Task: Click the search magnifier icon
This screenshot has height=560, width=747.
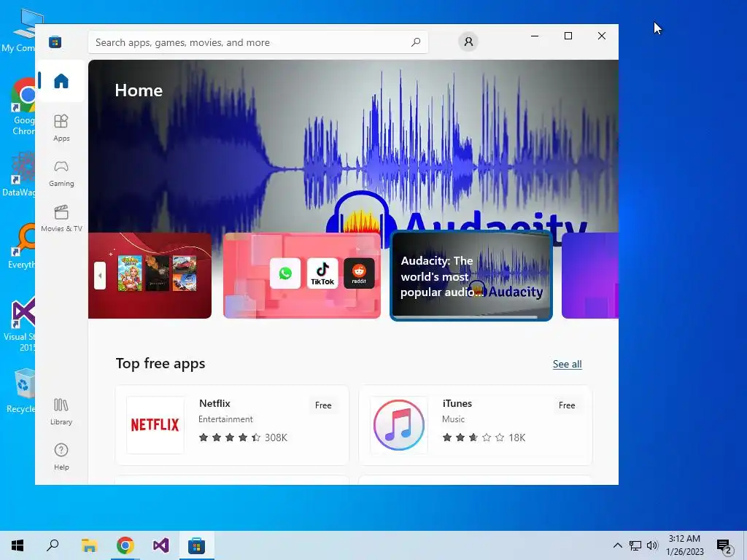Action: 415,42
